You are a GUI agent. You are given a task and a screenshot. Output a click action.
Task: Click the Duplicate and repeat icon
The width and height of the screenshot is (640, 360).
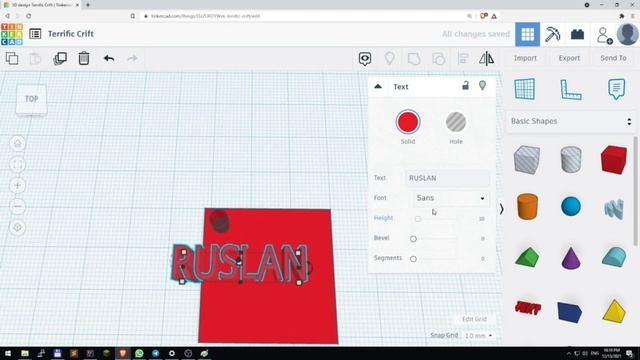(60, 58)
